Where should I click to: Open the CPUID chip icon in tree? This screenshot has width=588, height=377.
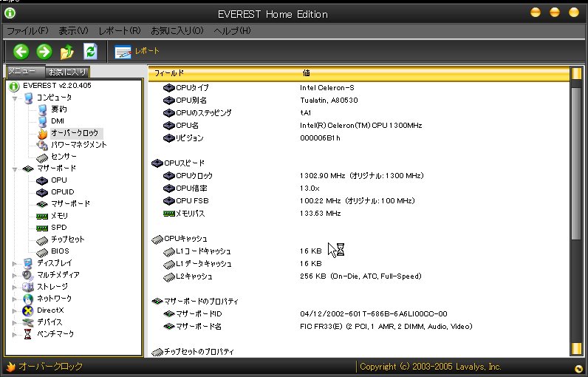[x=42, y=192]
